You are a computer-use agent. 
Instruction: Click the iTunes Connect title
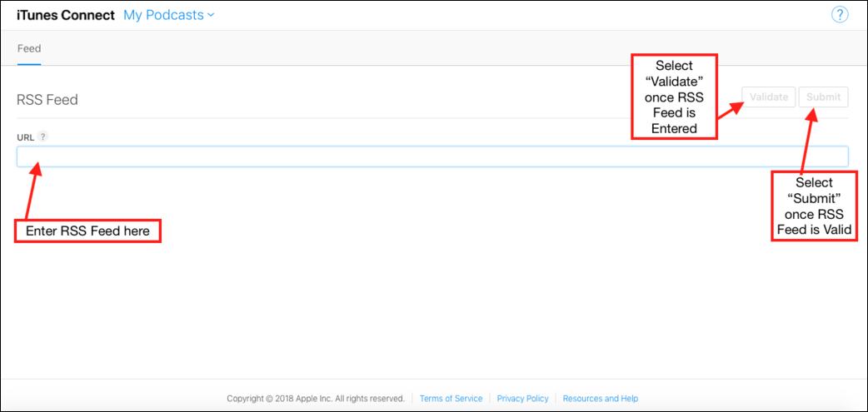[66, 15]
